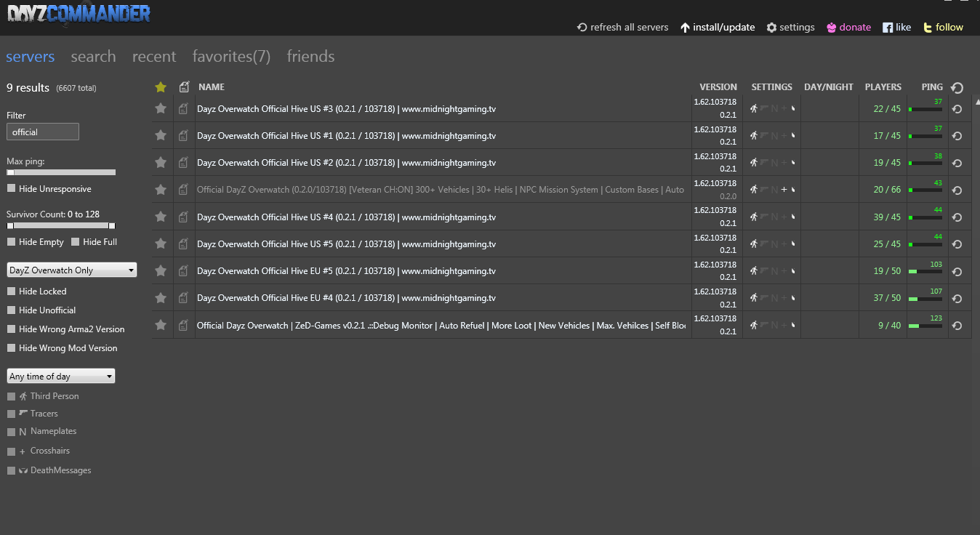Refresh the Hive US #1 server row
980x535 pixels.
pos(957,136)
